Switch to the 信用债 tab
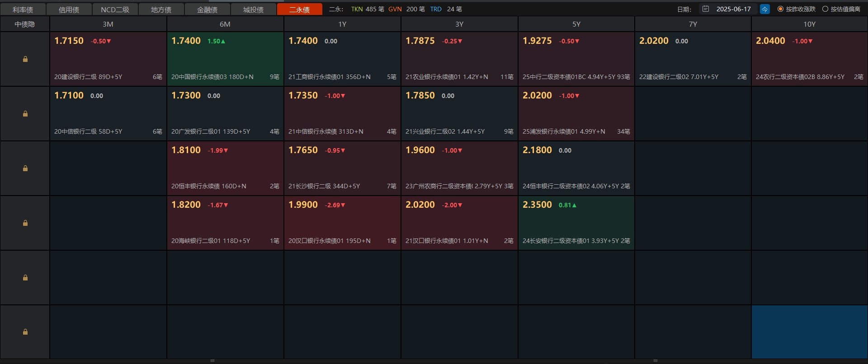Screen dimensions: 868x364 tap(69, 9)
